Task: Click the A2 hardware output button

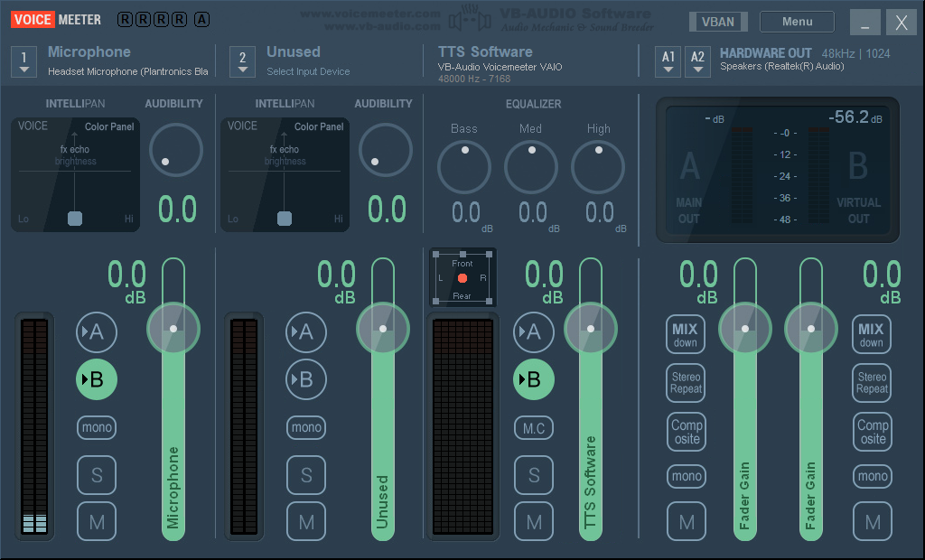Action: pyautogui.click(x=697, y=60)
